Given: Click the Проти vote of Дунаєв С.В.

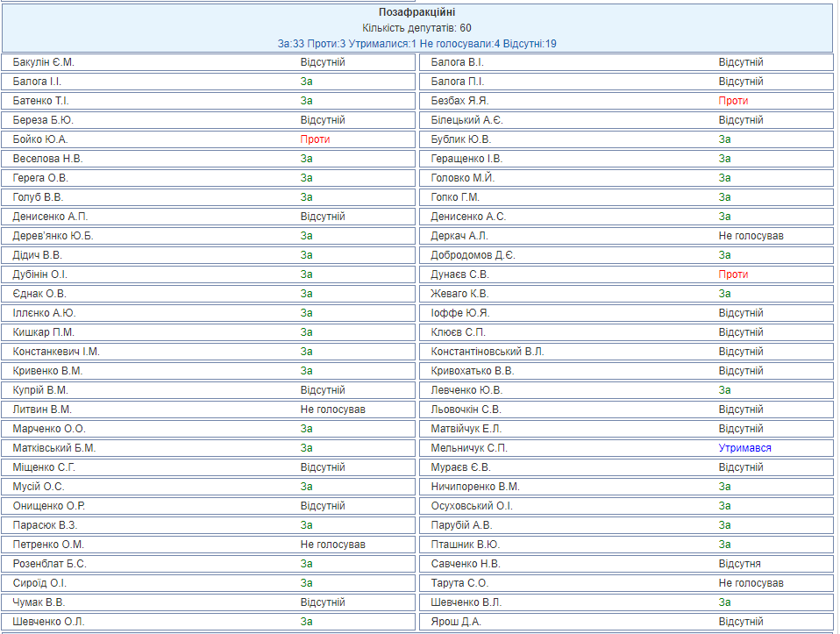Looking at the screenshot, I should tap(733, 274).
